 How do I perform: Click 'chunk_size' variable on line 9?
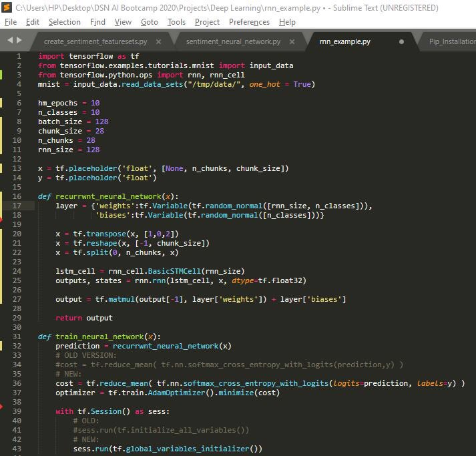(60, 131)
